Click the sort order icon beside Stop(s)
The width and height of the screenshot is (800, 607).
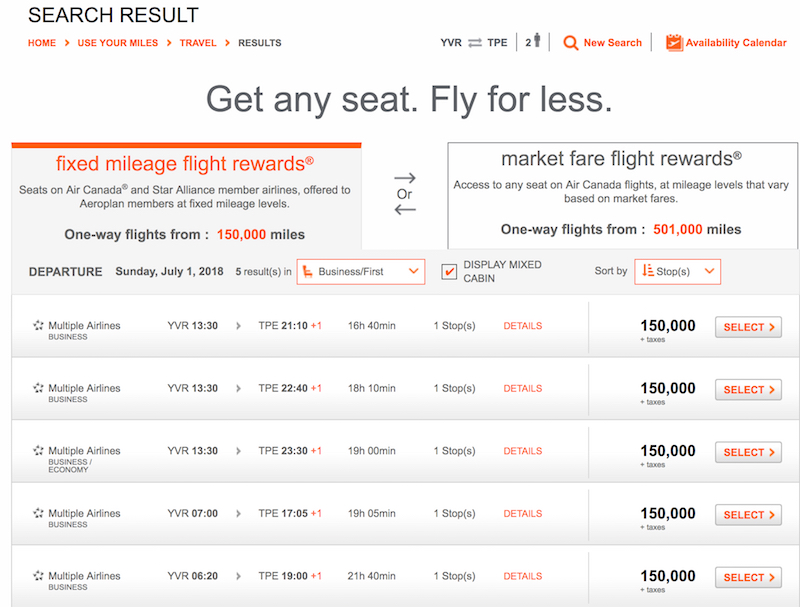(647, 270)
